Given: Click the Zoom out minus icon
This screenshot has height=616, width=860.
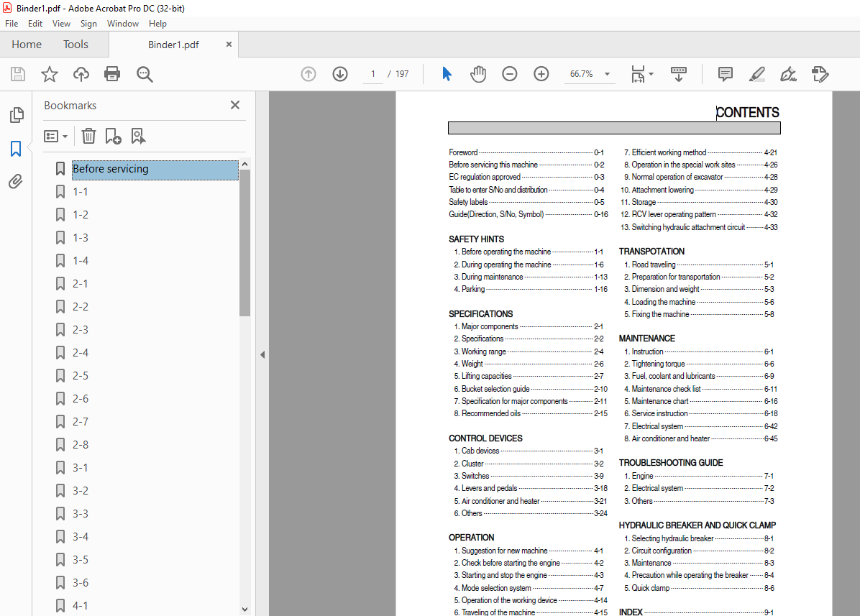Looking at the screenshot, I should pos(510,74).
